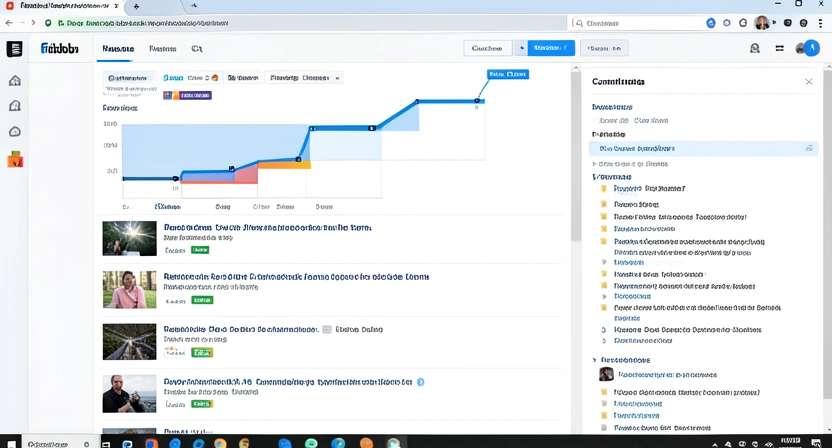The image size is (832, 448).
Task: Click the orange segment in the chart
Action: click(284, 165)
